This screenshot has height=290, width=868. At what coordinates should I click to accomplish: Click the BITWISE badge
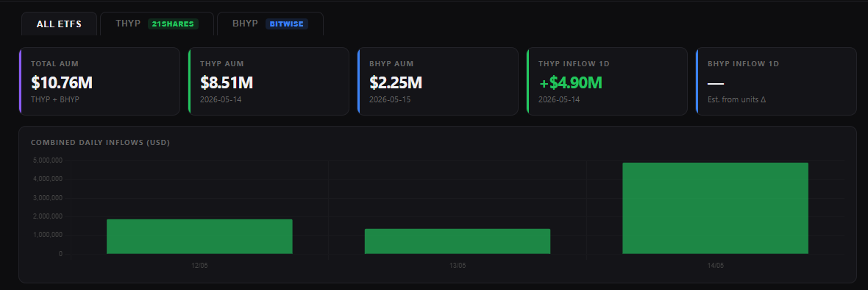click(x=287, y=24)
